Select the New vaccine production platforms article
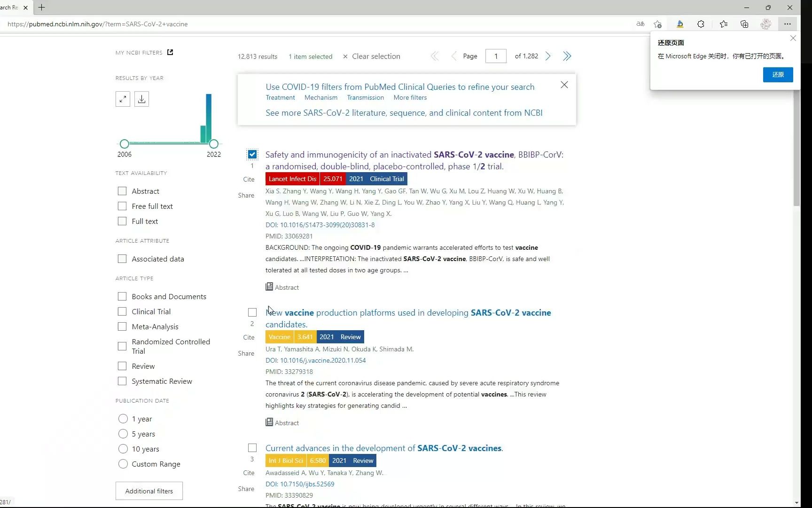 252,312
